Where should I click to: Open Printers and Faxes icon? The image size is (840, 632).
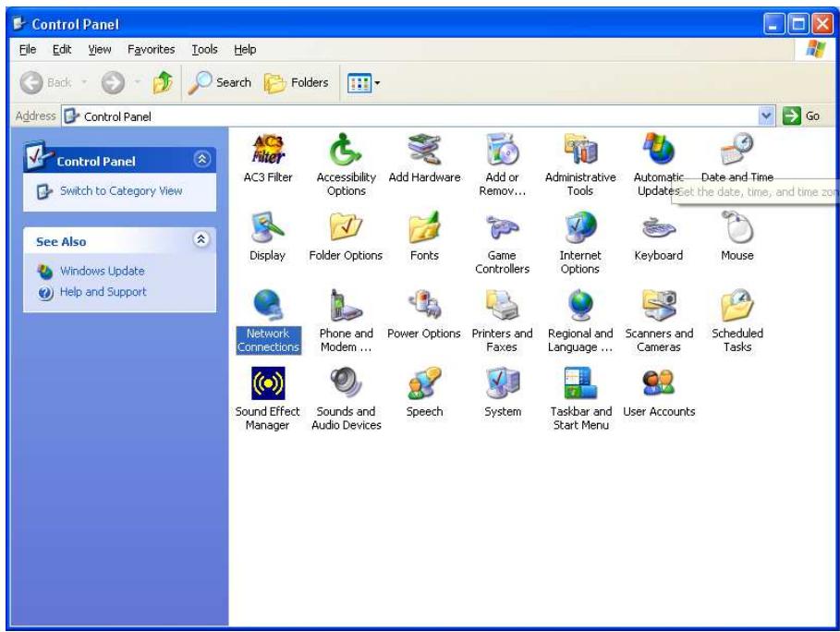[502, 305]
